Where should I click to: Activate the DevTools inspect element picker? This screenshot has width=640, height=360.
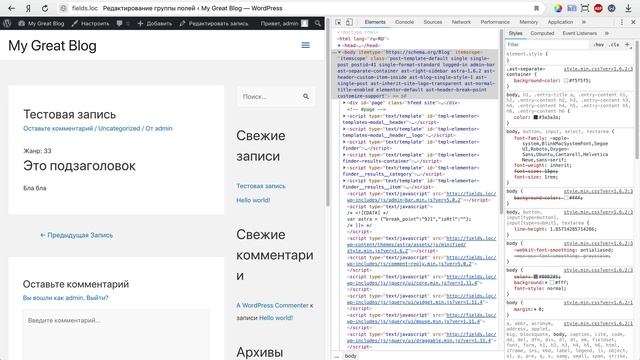(x=338, y=22)
